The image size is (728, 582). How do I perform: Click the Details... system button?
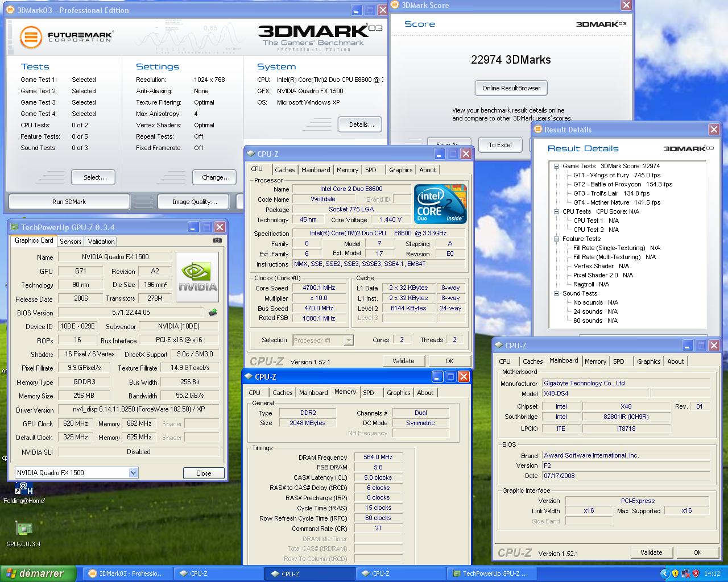coord(361,124)
